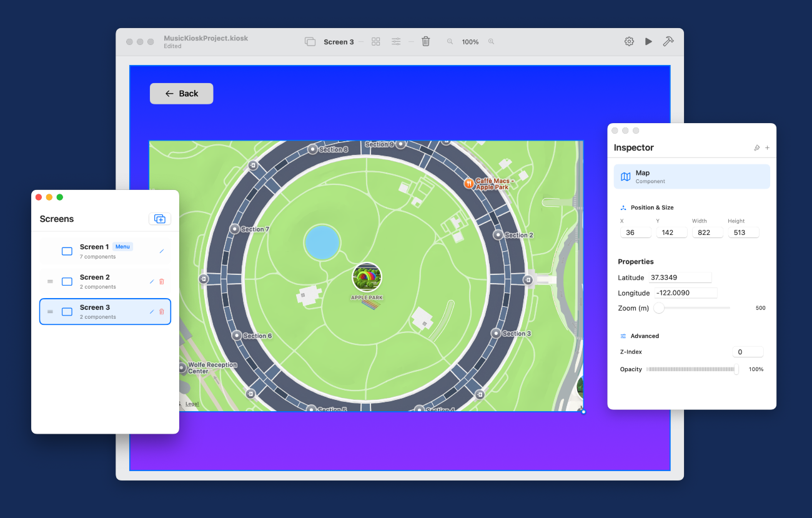Delete Screen 3 with trash icon
The width and height of the screenshot is (812, 518).
pos(162,312)
